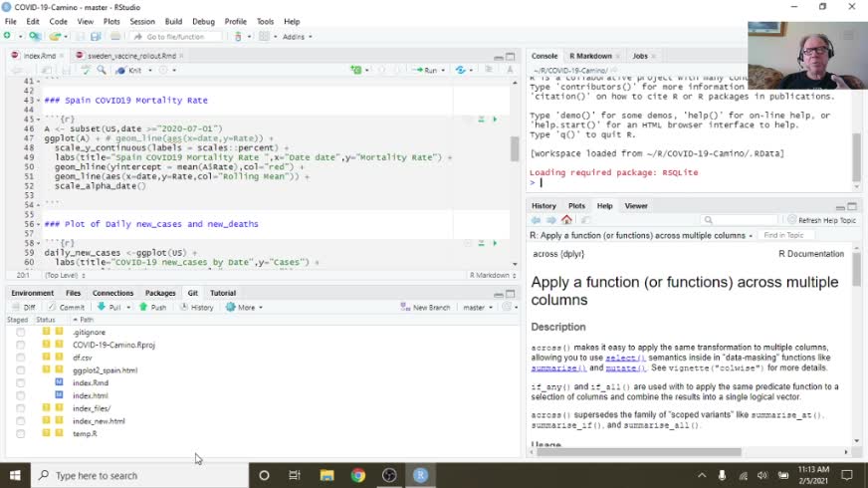868x488 pixels.
Task: Run the daily_new_cases chunk with green arrow
Action: pyautogui.click(x=495, y=243)
